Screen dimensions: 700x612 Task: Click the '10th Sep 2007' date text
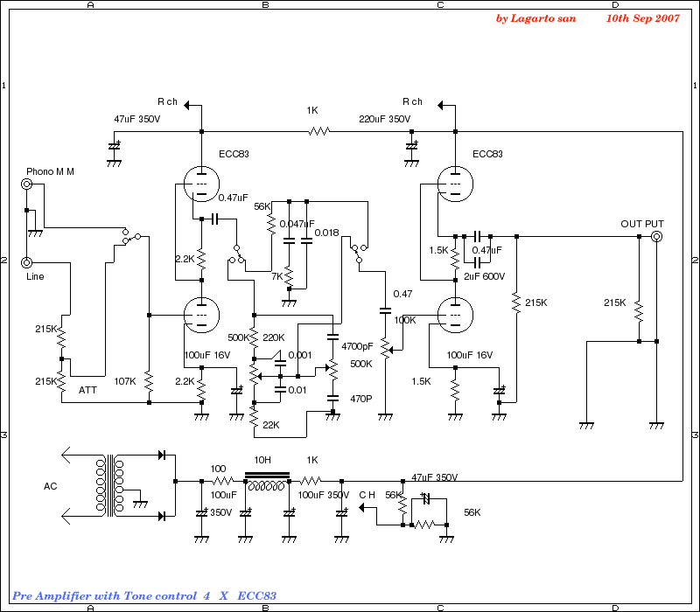tap(642, 17)
